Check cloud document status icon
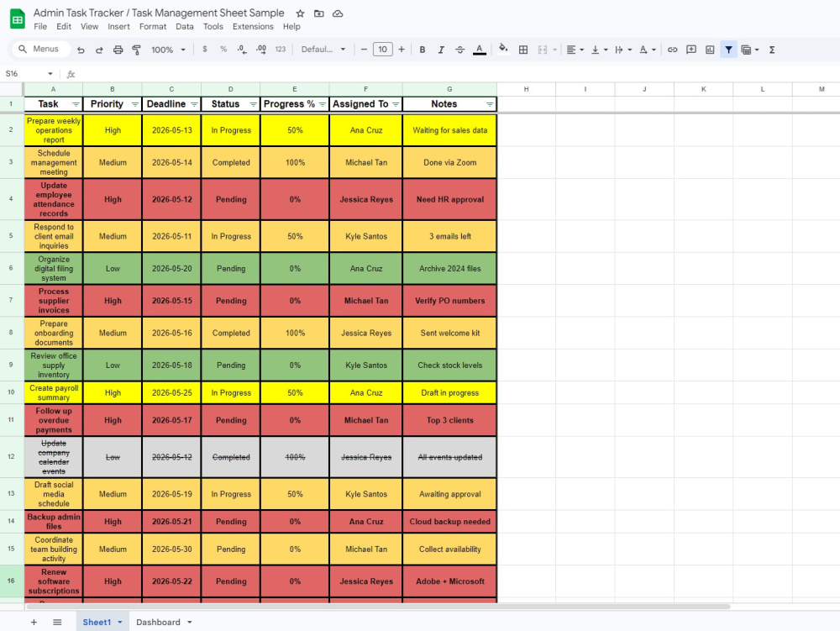Viewport: 840px width, 631px height. (x=338, y=13)
